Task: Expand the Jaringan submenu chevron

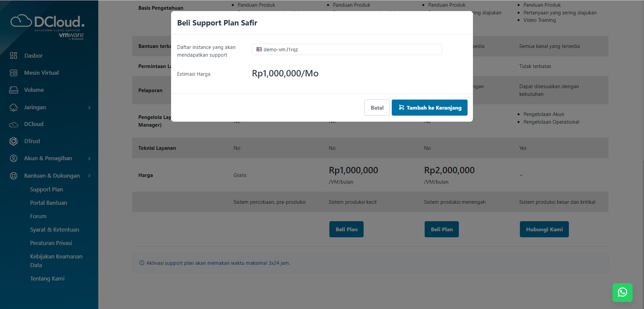Action: tap(89, 108)
